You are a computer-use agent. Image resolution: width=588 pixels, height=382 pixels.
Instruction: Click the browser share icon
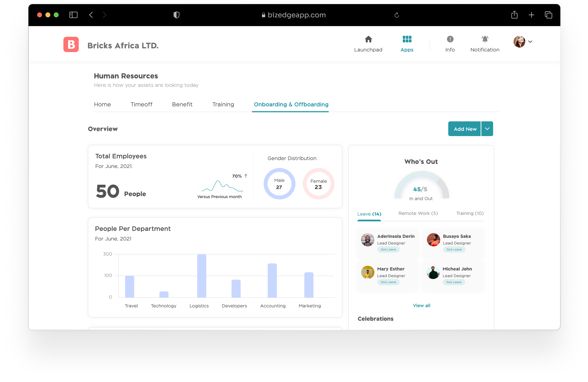pyautogui.click(x=514, y=15)
